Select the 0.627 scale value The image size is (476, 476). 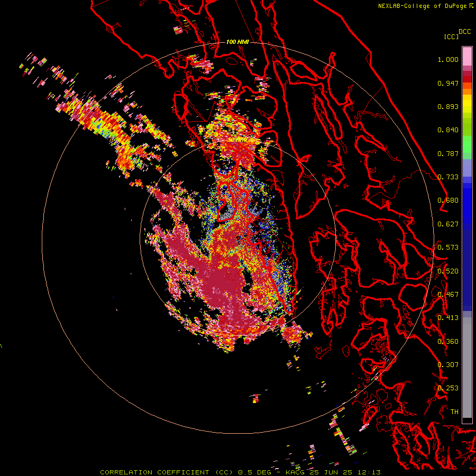448,224
